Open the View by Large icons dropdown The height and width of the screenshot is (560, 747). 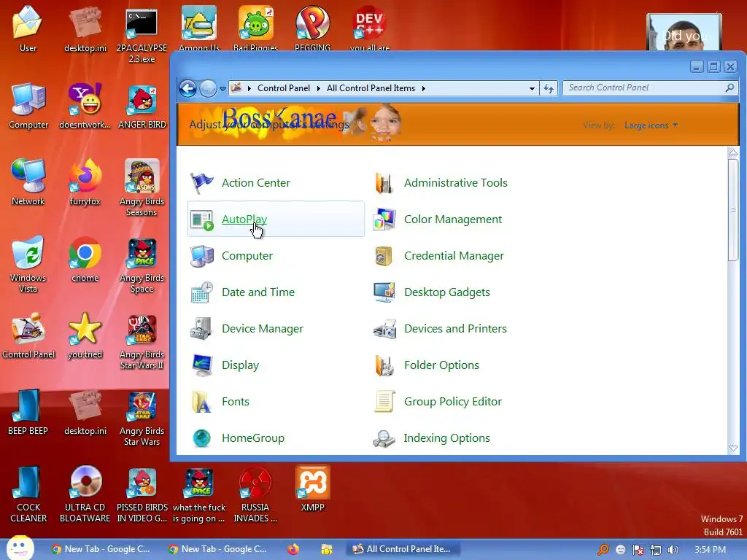(651, 125)
